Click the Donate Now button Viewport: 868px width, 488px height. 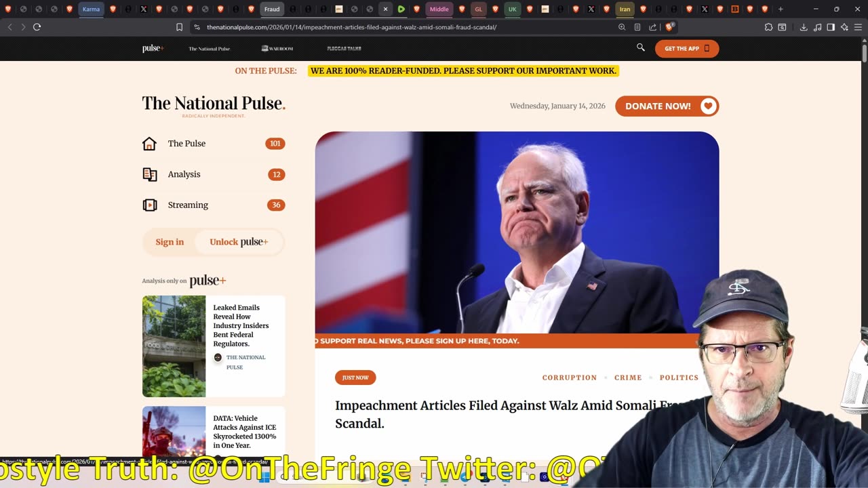(x=667, y=106)
